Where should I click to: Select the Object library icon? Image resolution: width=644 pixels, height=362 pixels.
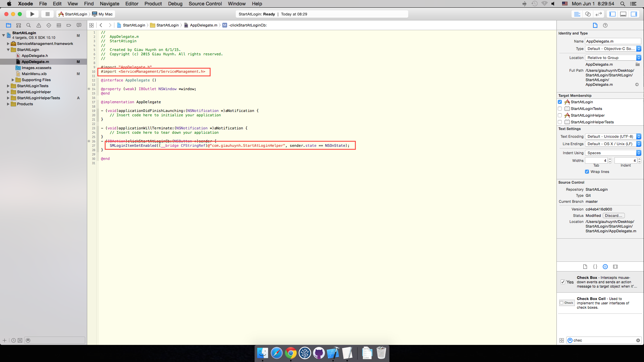point(605,267)
